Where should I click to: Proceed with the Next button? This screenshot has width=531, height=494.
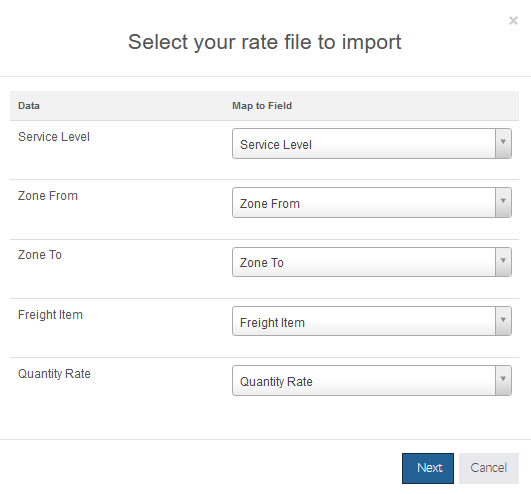point(428,468)
